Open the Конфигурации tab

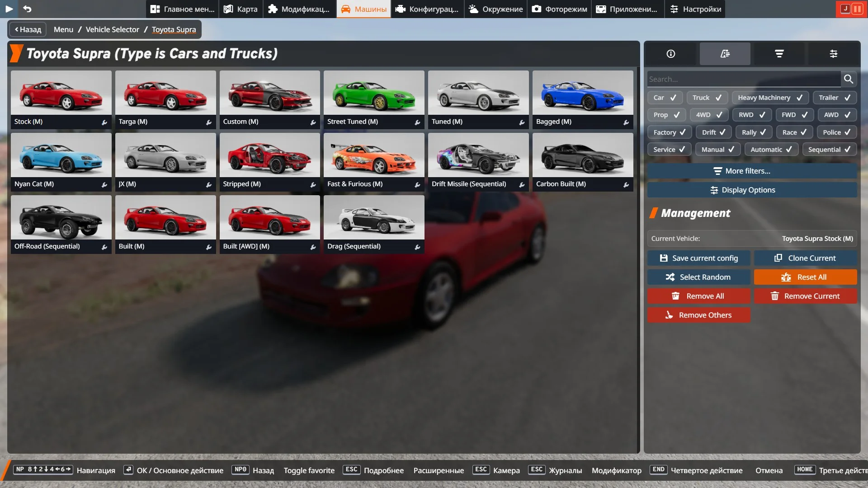428,9
